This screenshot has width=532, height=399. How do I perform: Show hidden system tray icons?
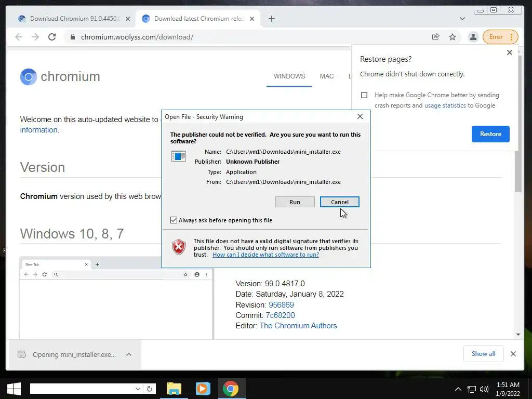click(458, 389)
